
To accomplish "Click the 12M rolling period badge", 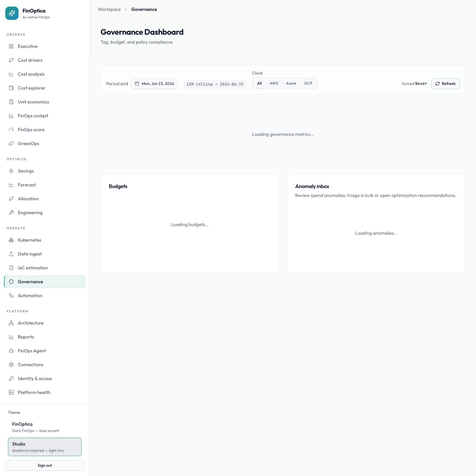I will coord(215,84).
